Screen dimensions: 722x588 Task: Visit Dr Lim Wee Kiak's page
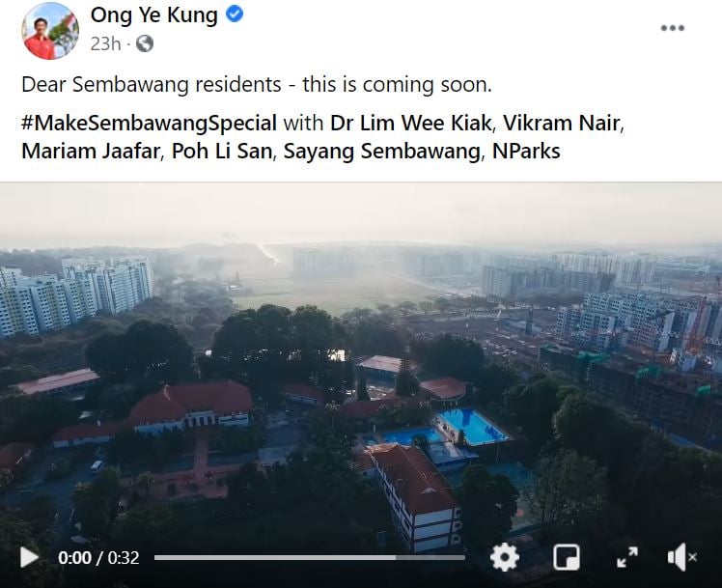tap(411, 123)
